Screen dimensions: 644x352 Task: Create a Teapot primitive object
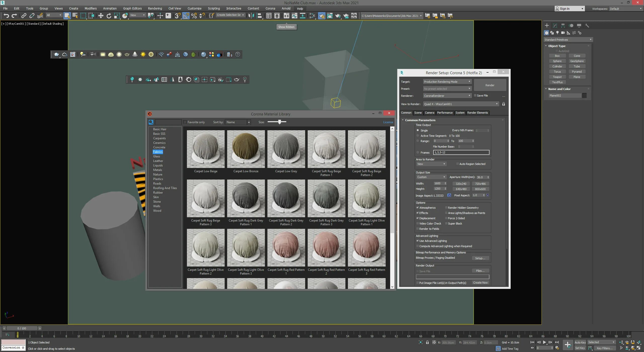(557, 77)
